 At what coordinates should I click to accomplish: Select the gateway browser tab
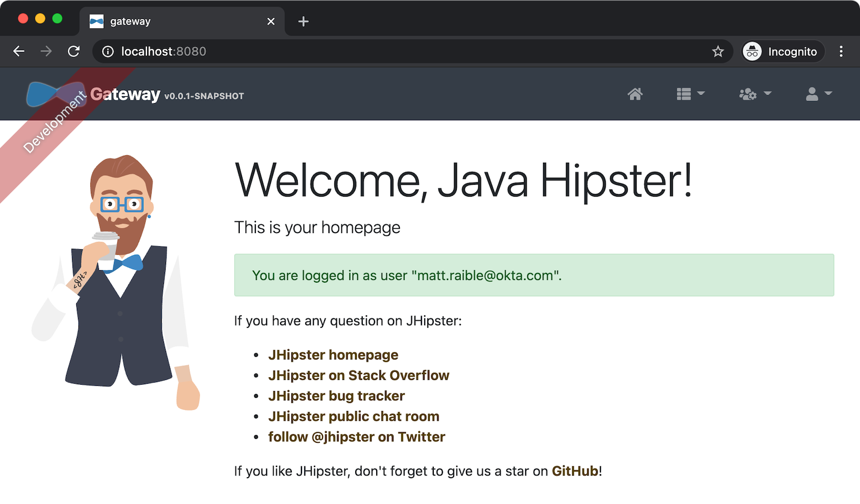pyautogui.click(x=161, y=21)
